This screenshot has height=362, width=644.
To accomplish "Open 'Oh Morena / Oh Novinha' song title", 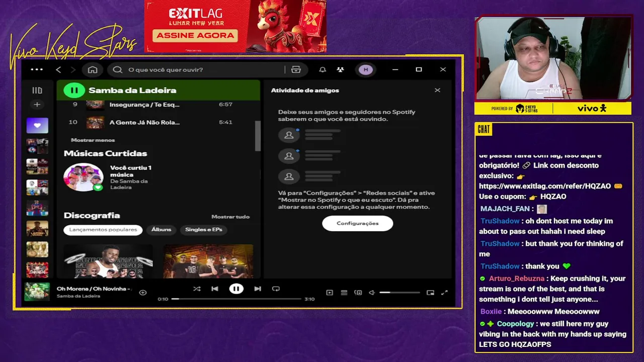I will tap(94, 289).
